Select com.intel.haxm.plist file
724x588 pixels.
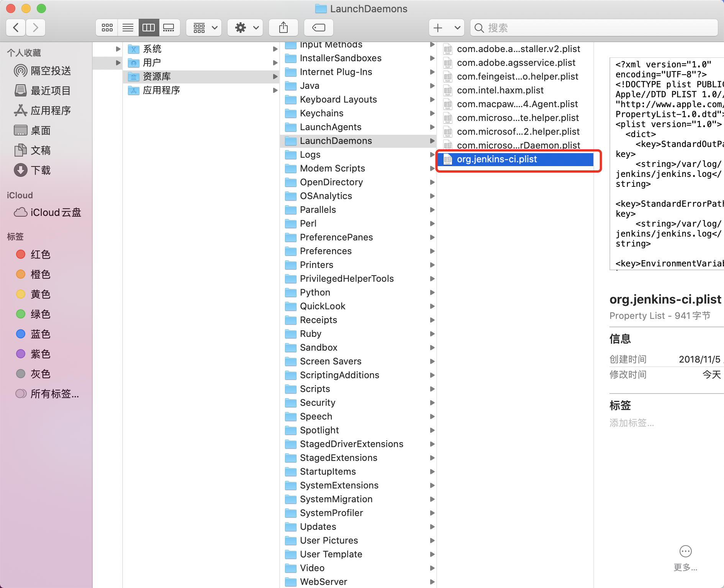tap(515, 90)
